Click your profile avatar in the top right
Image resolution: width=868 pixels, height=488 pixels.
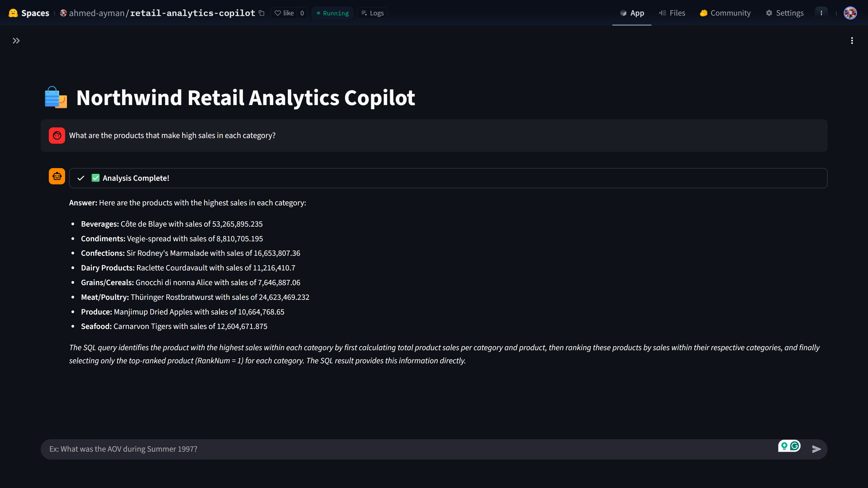pyautogui.click(x=850, y=13)
